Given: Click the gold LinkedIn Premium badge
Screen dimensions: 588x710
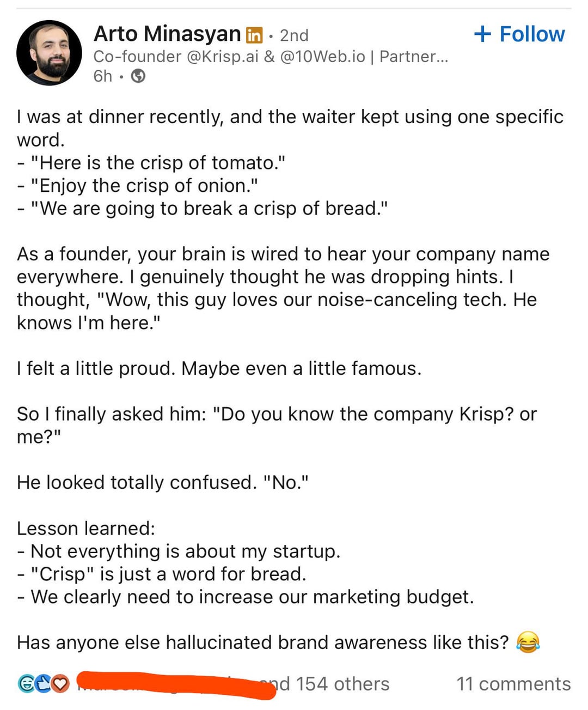Looking at the screenshot, I should coord(254,35).
